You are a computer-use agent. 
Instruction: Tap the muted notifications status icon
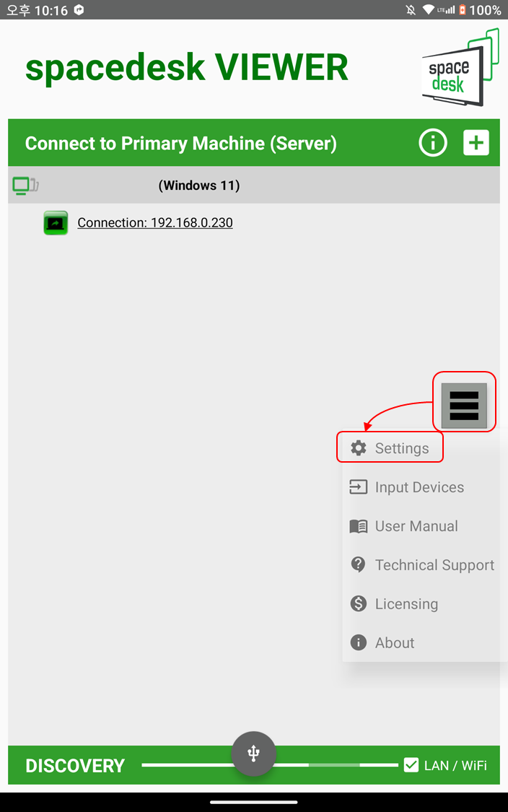click(411, 10)
